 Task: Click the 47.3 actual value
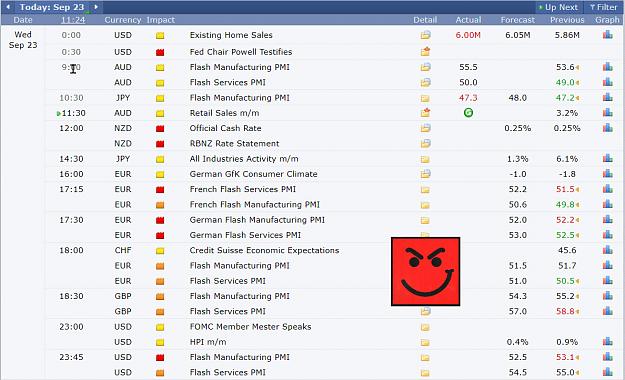tap(468, 98)
